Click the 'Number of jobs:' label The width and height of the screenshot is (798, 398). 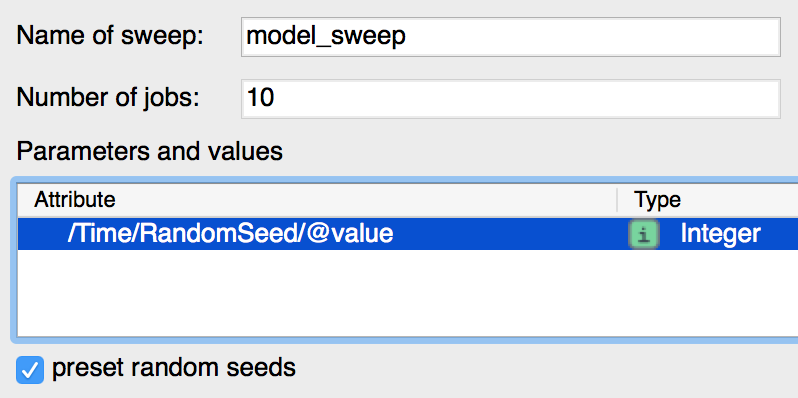click(x=108, y=98)
